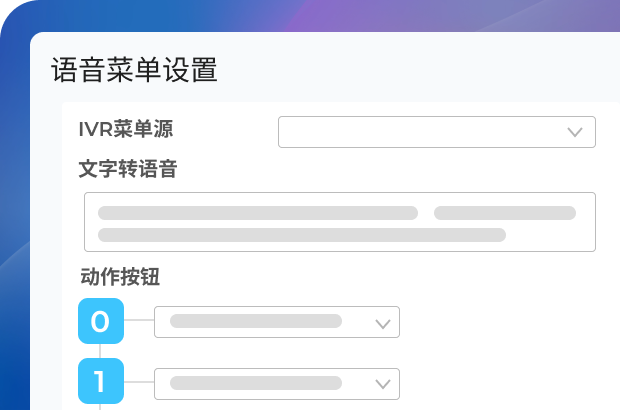Click the 语音菜单设置 heading

[134, 70]
